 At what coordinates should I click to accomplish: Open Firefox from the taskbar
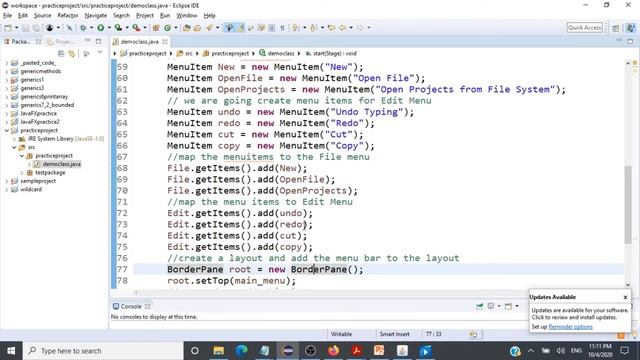point(333,351)
